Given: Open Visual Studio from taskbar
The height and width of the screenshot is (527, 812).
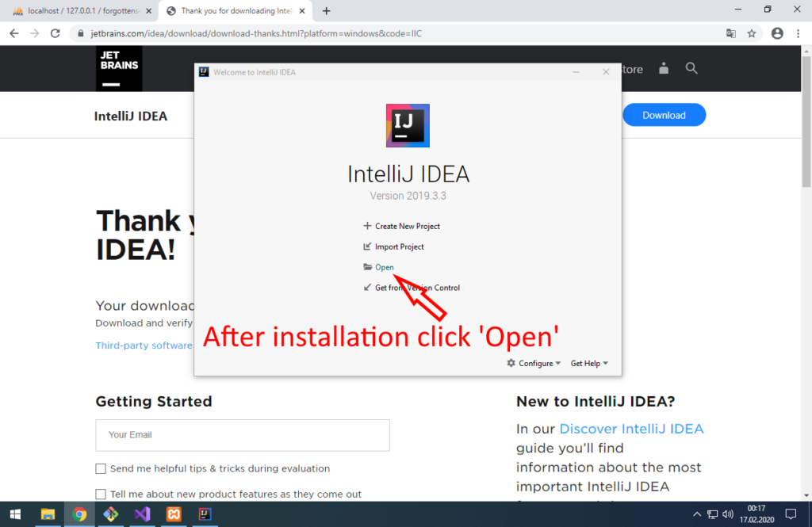Looking at the screenshot, I should tap(142, 514).
